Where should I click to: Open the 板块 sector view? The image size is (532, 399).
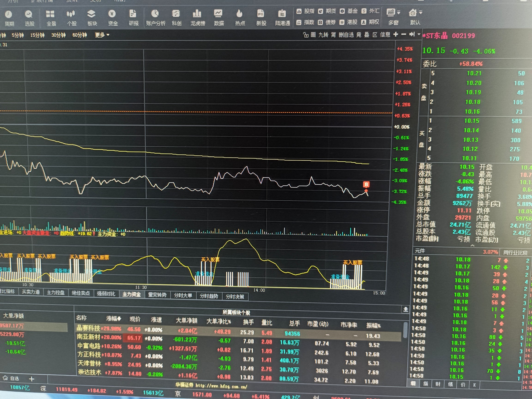[x=92, y=18]
